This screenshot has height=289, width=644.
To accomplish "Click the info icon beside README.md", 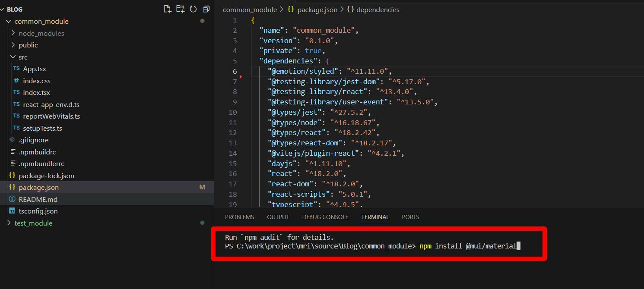I will pos(12,199).
